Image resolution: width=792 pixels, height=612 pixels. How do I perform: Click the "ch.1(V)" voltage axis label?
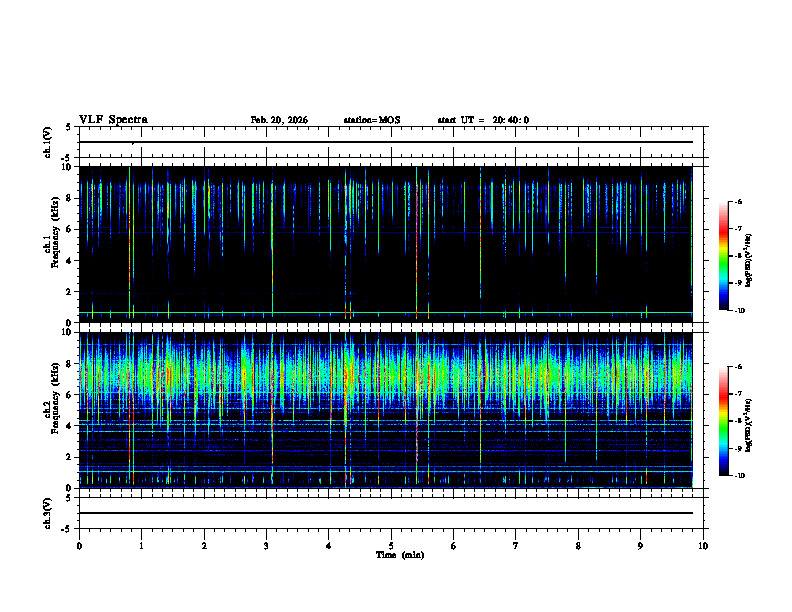[x=47, y=142]
